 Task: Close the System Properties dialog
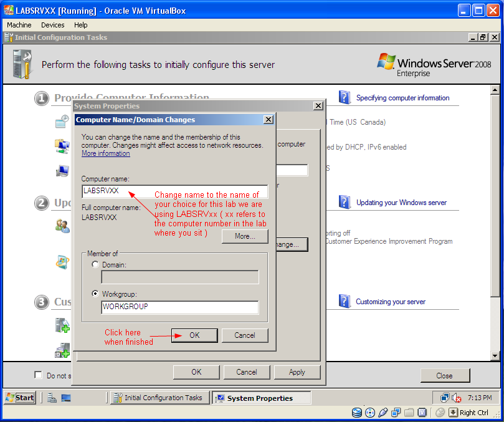pyautogui.click(x=318, y=106)
